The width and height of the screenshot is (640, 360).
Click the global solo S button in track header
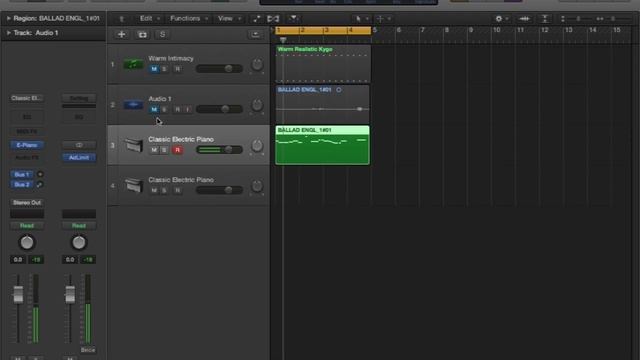[x=162, y=34]
